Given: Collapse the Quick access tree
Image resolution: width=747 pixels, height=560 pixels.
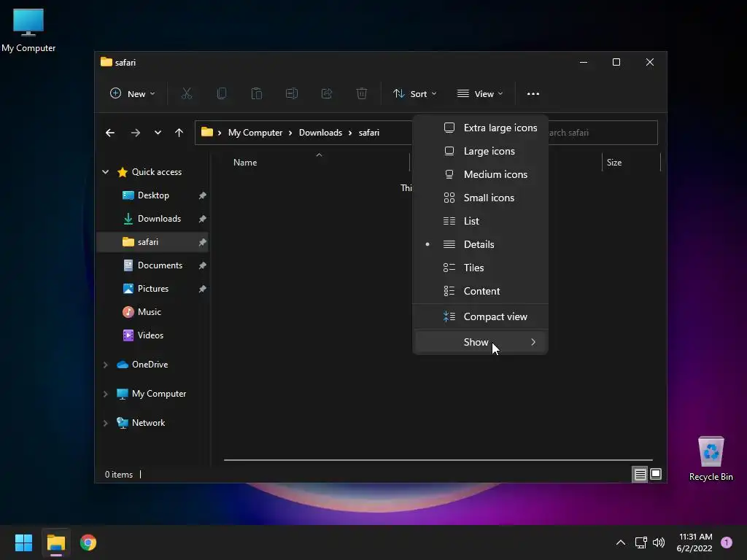Looking at the screenshot, I should click(105, 172).
